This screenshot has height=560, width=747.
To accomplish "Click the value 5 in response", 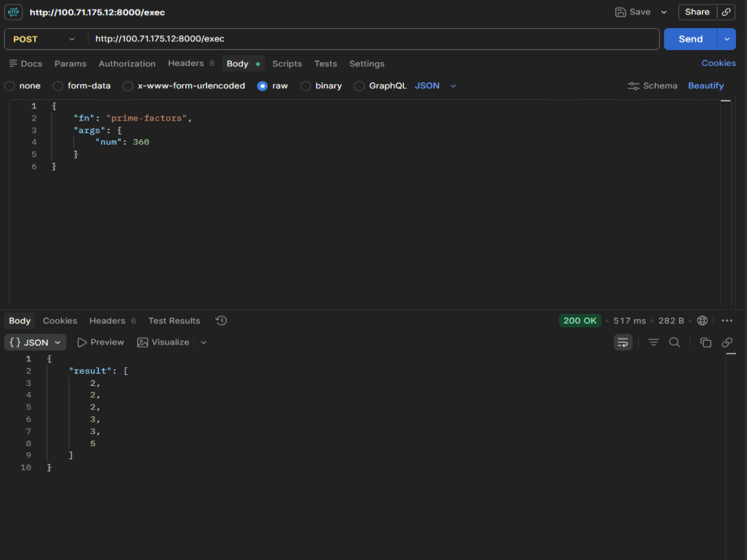I will click(93, 443).
